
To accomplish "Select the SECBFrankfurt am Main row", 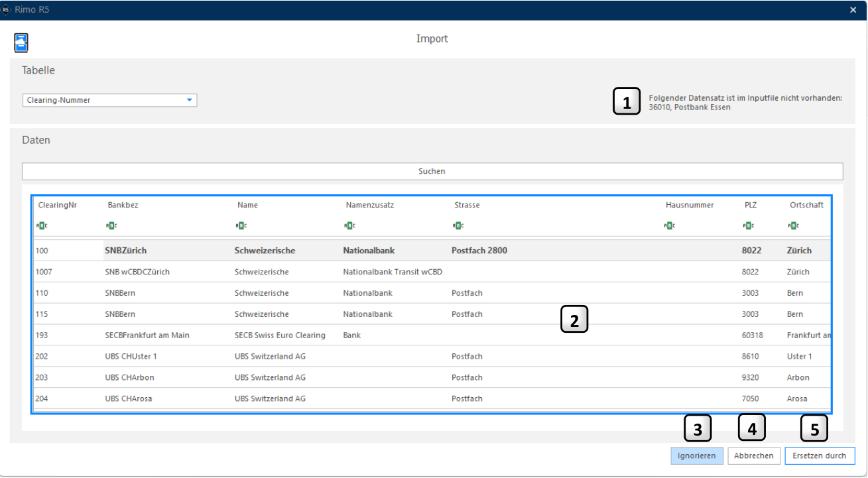I will (x=432, y=335).
